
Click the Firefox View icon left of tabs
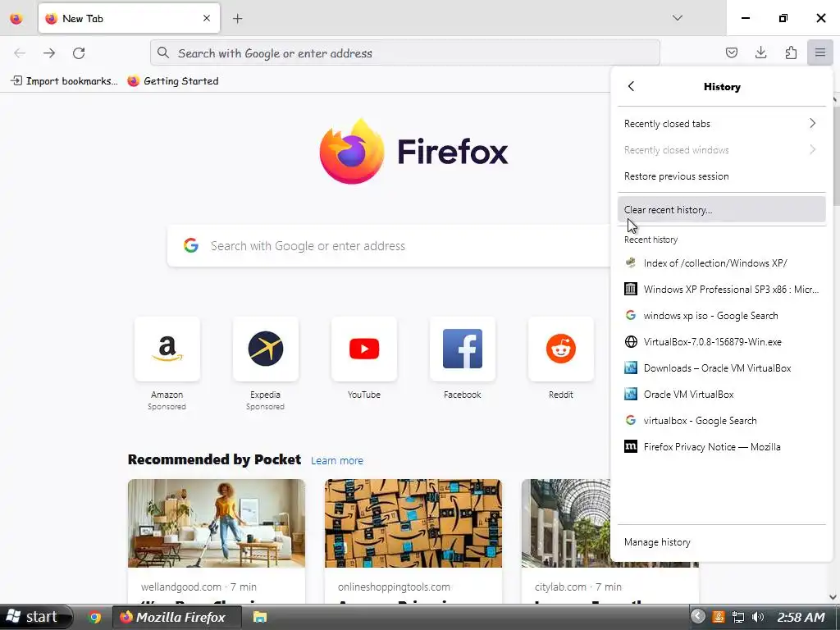pyautogui.click(x=16, y=19)
